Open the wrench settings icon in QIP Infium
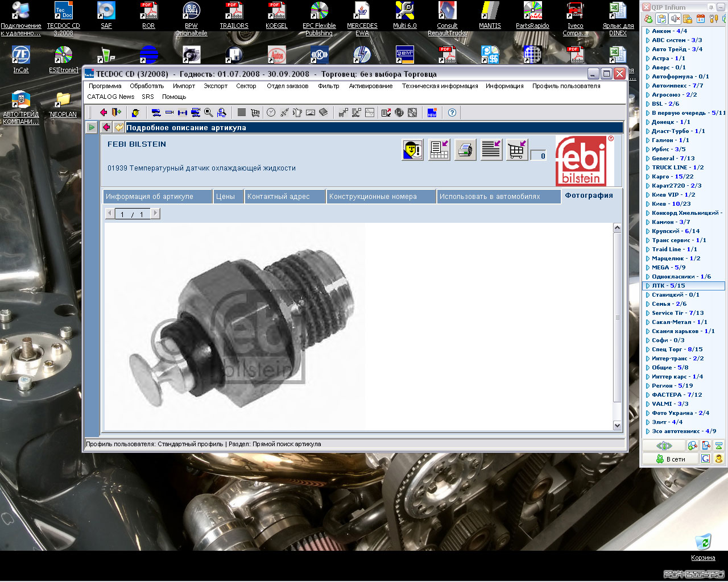This screenshot has height=582, width=728. 713,19
